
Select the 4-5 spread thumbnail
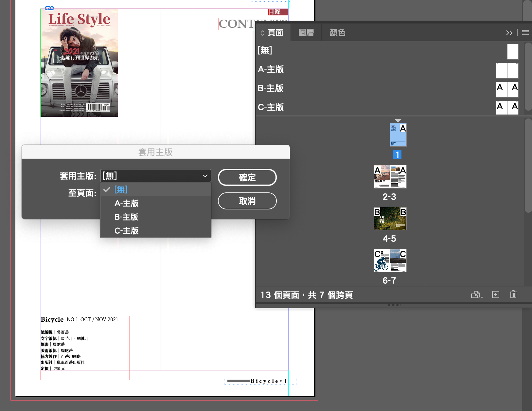click(x=390, y=219)
